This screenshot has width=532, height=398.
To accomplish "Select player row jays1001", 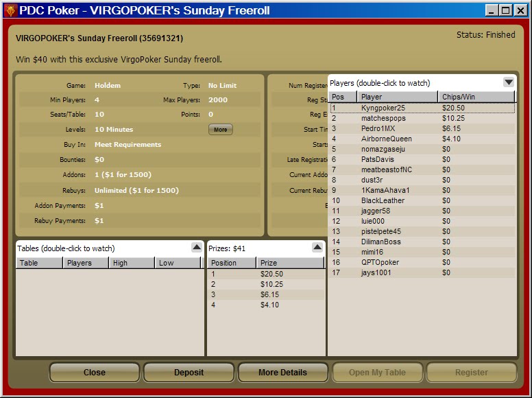I will point(422,272).
